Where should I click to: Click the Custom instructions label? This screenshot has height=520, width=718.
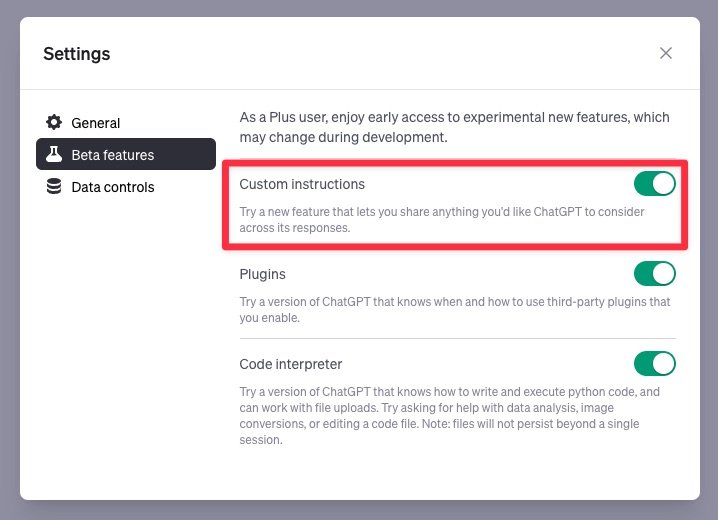point(302,184)
